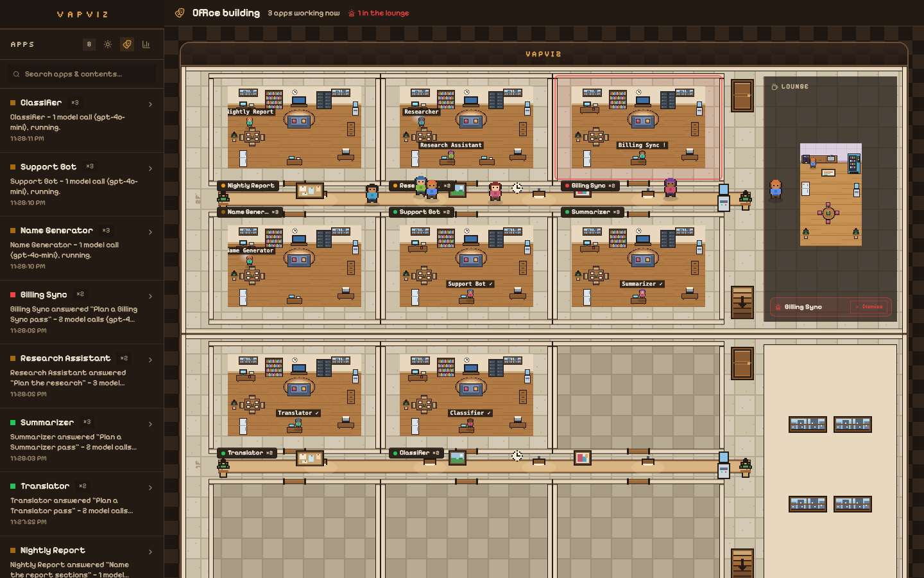
Task: Switch to the bar chart view
Action: 146,44
